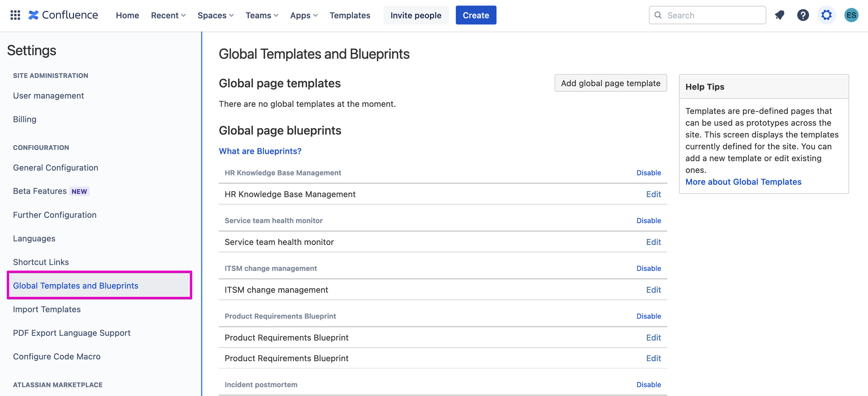The width and height of the screenshot is (868, 396).
Task: Click the ES profile avatar
Action: point(851,15)
